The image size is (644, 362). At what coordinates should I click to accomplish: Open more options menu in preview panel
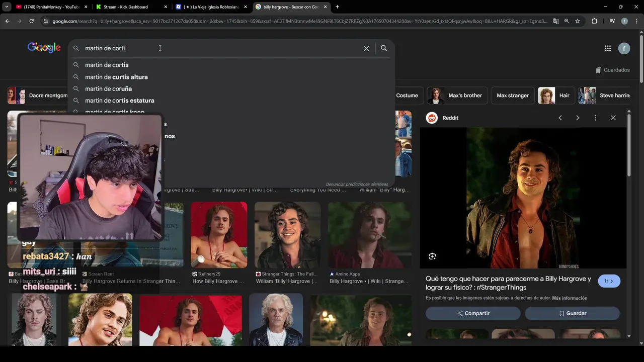click(x=595, y=118)
